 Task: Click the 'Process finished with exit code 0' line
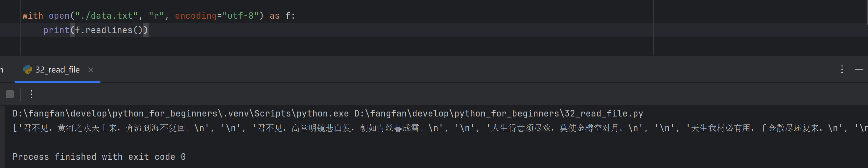(99, 157)
